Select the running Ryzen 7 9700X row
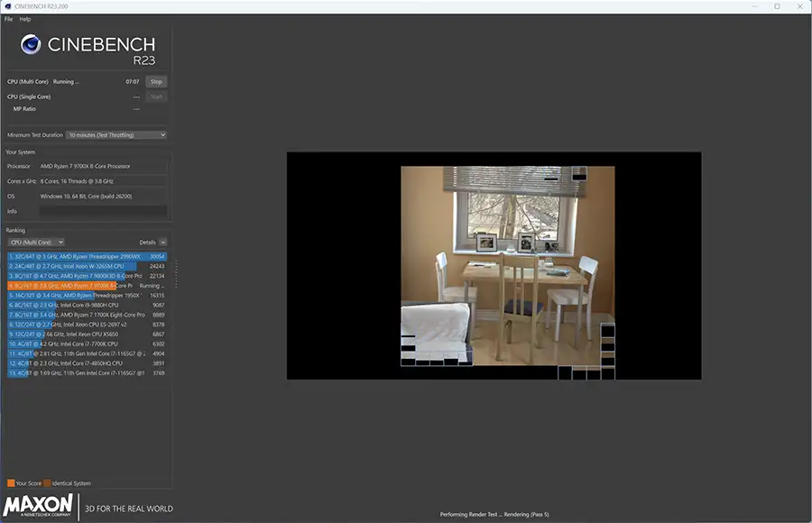Screen dimensions: 812x523 tap(87, 286)
